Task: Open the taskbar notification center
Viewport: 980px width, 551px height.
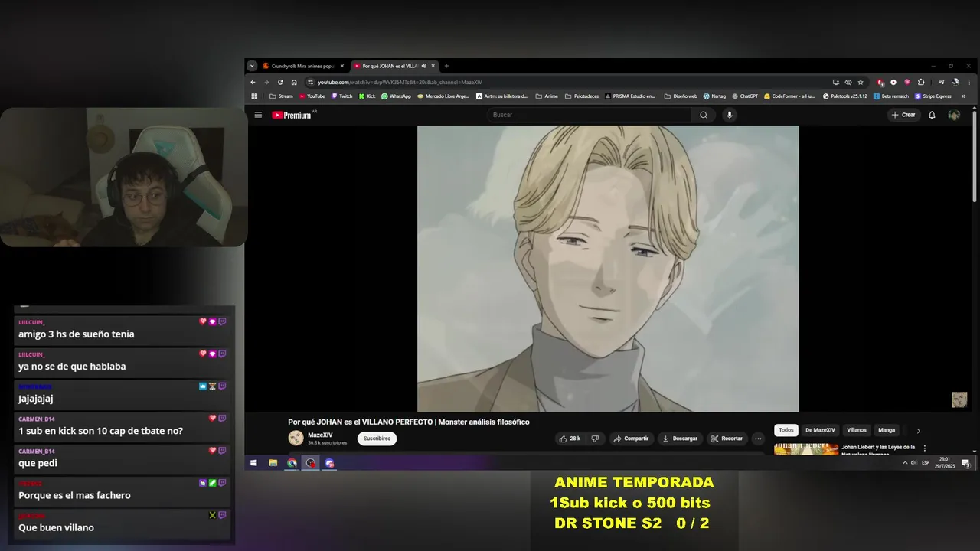Action: [965, 463]
